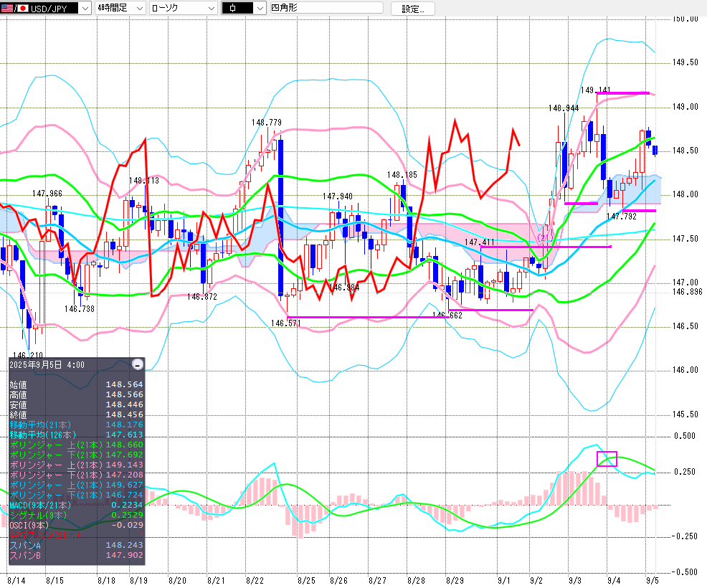Click the 146.210 low price label

pos(28,356)
